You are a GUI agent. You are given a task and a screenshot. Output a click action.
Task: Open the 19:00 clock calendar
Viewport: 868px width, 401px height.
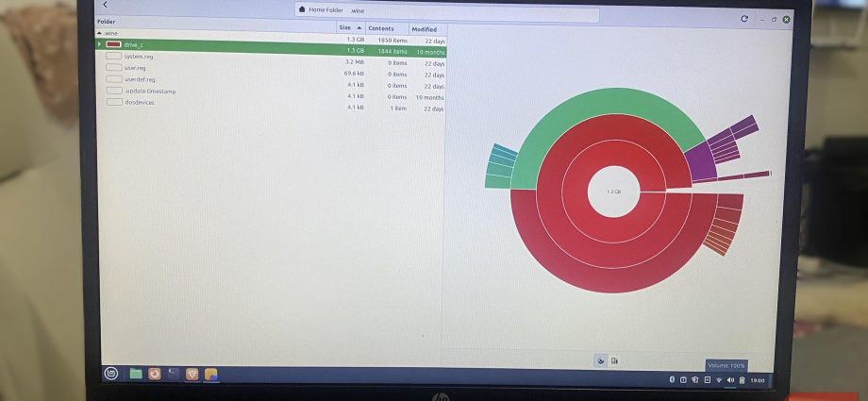tap(758, 380)
